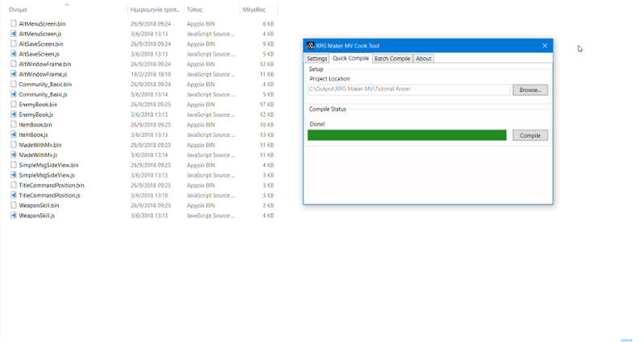Click the Community_Basic.bin file icon
Image resolution: width=644 pixels, height=342 pixels.
[x=14, y=84]
